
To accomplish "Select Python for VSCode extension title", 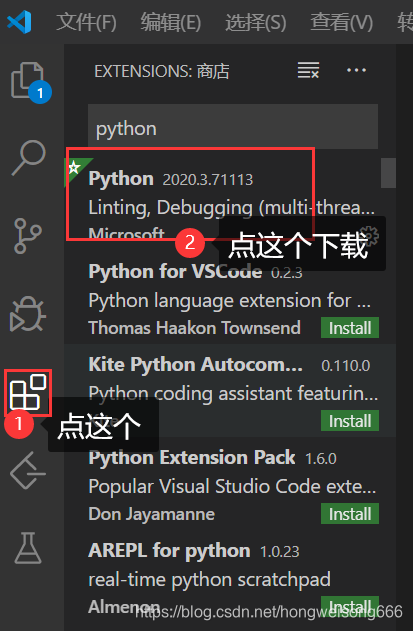I will click(x=175, y=272).
